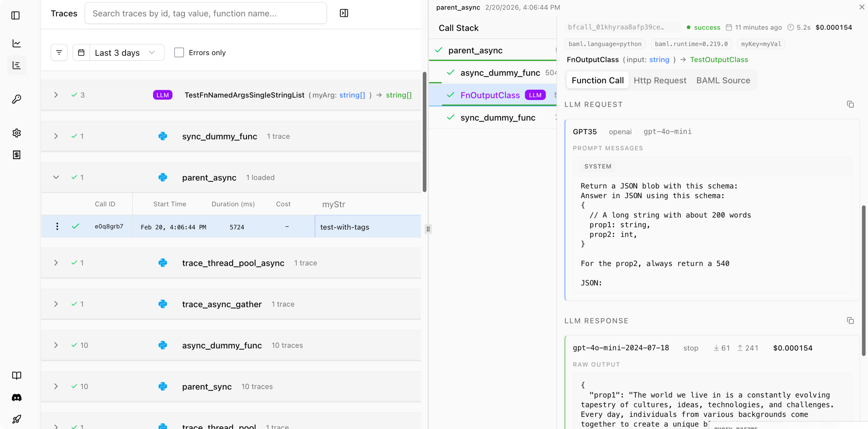Open the three-dot menu for e0q8grb7
The image size is (868, 429).
click(x=57, y=226)
